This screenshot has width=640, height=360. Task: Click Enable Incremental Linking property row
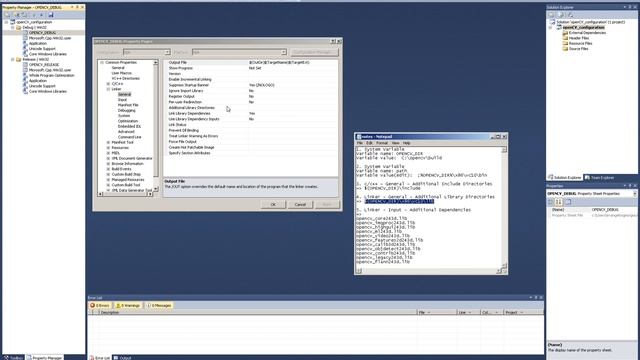(251, 79)
